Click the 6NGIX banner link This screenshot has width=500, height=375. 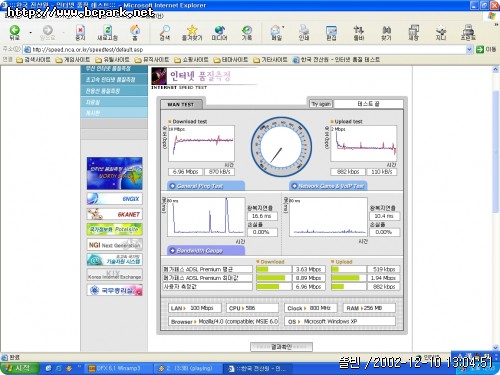pyautogui.click(x=114, y=199)
